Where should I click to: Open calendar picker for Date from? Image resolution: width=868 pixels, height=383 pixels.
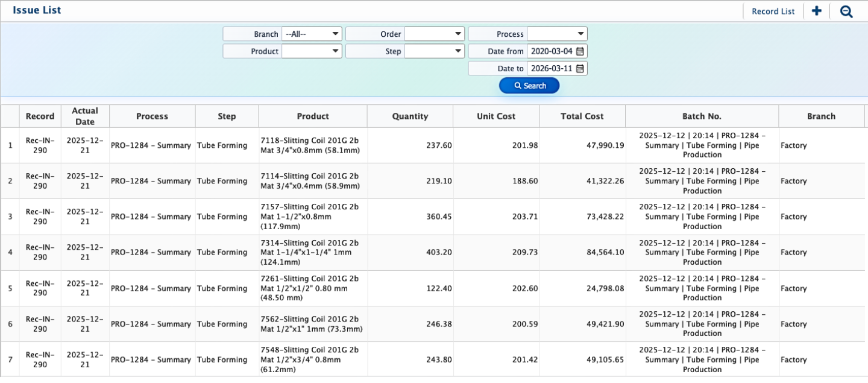click(x=580, y=51)
